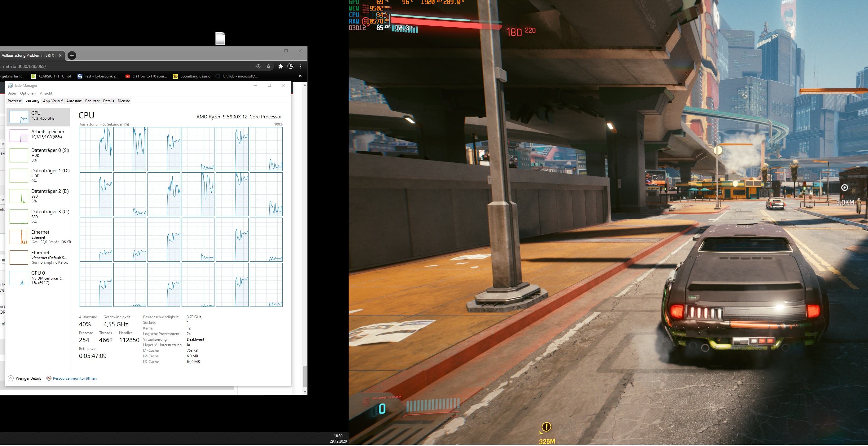Open the Autostart tab

(x=74, y=101)
